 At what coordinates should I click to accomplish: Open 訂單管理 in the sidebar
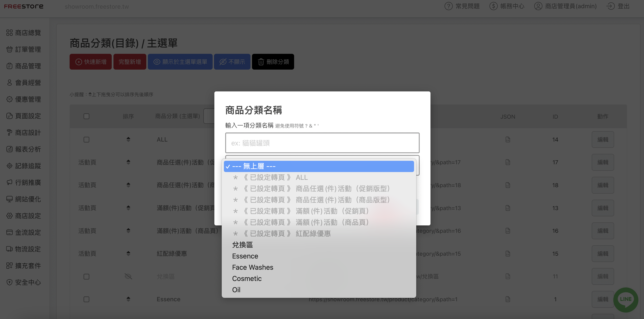pos(24,49)
